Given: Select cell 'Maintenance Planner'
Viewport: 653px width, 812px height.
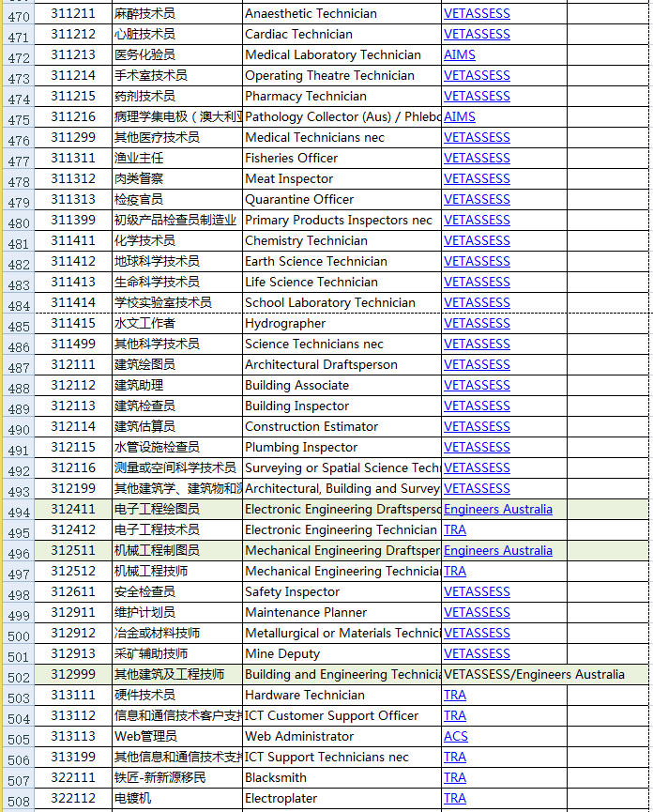Looking at the screenshot, I should click(x=342, y=613).
